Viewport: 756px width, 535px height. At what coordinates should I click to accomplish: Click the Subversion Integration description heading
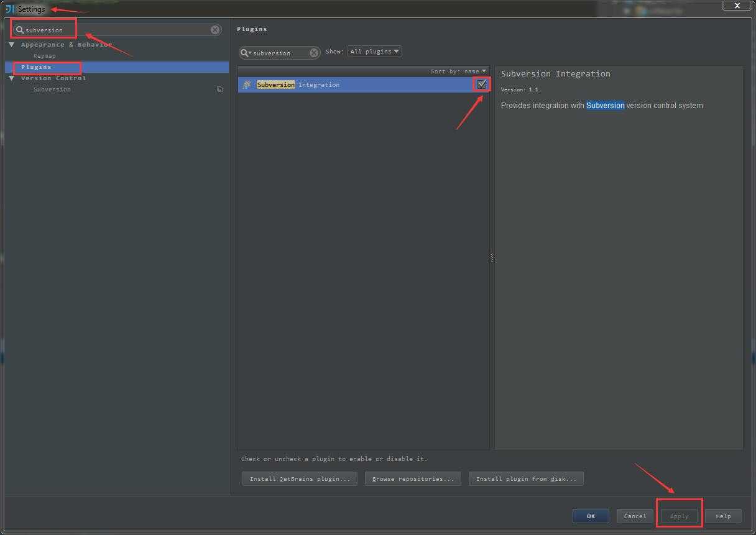point(555,73)
